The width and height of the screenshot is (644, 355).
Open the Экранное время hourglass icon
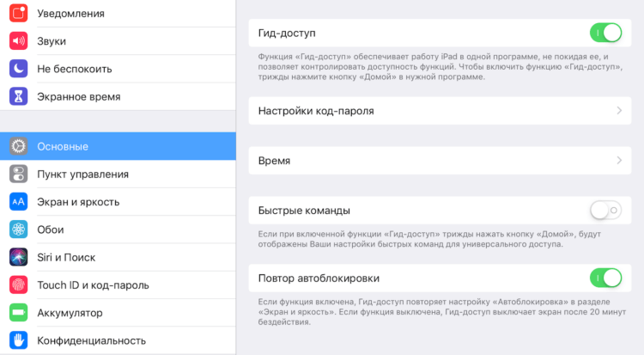pyautogui.click(x=19, y=96)
